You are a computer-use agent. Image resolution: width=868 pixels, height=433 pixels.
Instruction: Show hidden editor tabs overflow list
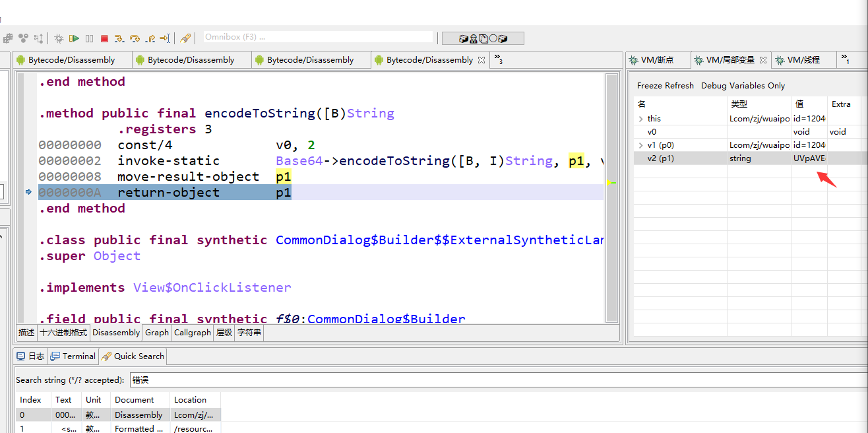[x=498, y=60]
